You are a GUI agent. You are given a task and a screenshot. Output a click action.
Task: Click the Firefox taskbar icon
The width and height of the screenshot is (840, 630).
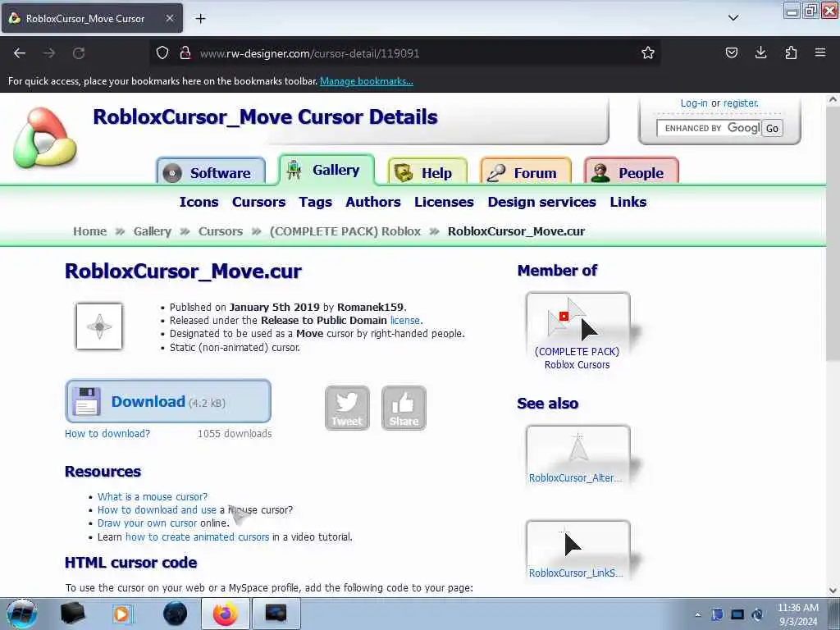[225, 614]
